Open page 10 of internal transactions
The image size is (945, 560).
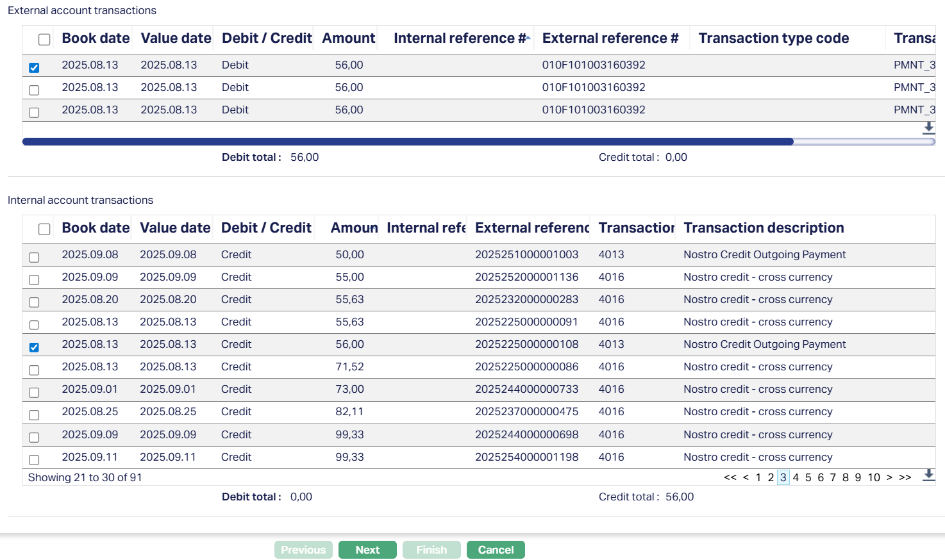point(874,477)
